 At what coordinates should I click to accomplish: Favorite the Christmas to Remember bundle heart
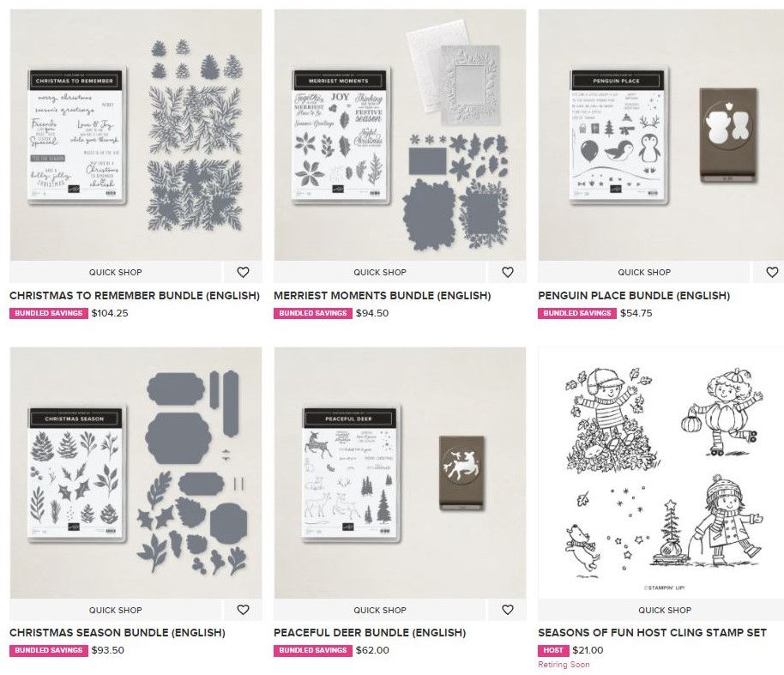pyautogui.click(x=243, y=272)
